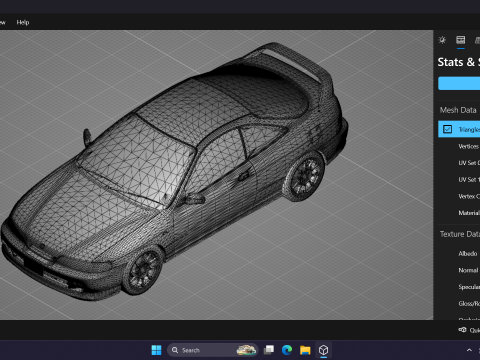Launch Microsoft Edge from the taskbar
480x360 pixels.
pos(287,350)
